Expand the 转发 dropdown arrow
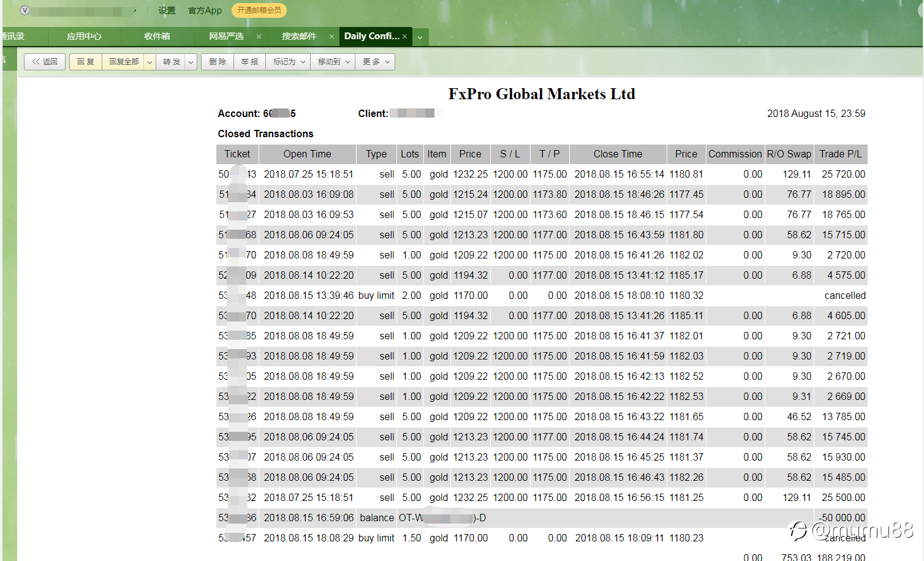924x561 pixels. click(x=191, y=62)
